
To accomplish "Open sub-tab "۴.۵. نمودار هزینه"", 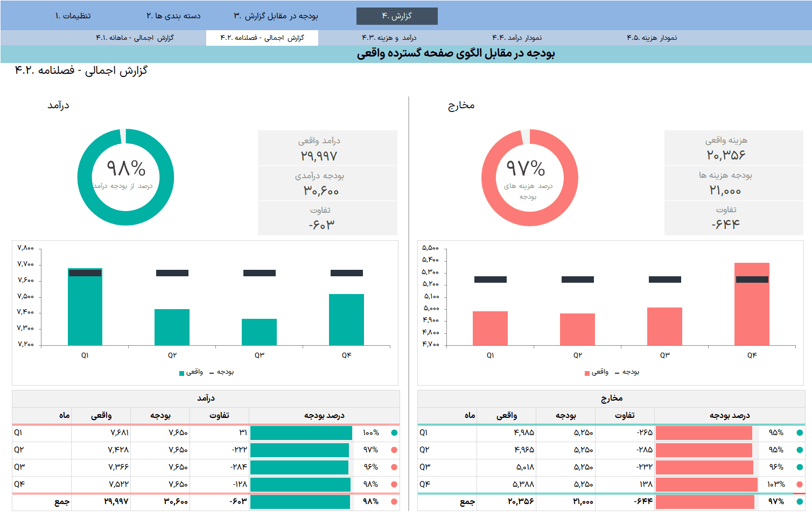I will [x=652, y=38].
